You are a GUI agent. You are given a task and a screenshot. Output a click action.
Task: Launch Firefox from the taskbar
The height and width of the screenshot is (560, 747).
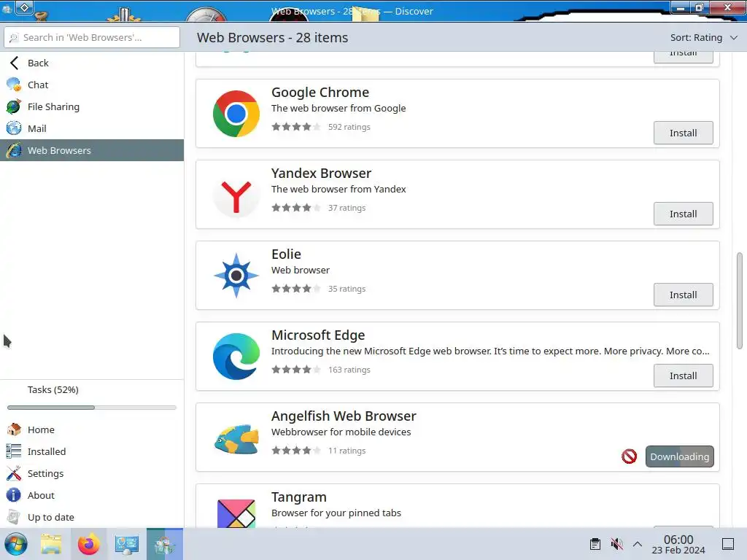pyautogui.click(x=88, y=544)
